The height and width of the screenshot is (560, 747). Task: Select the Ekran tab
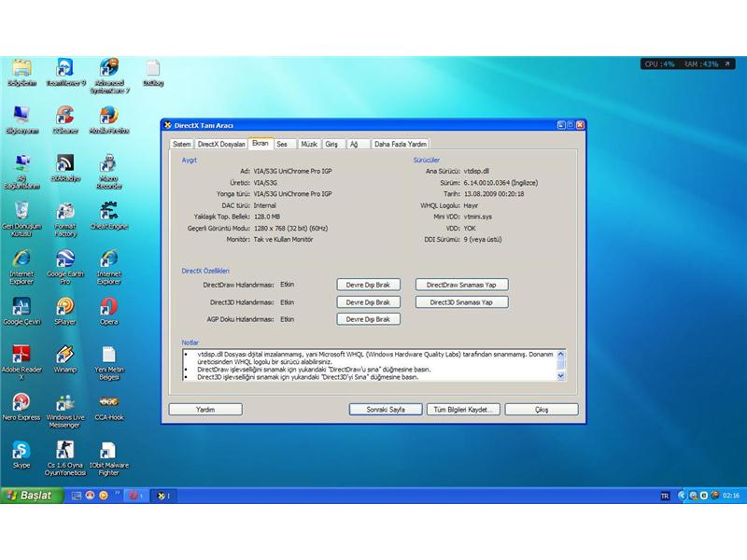click(261, 143)
